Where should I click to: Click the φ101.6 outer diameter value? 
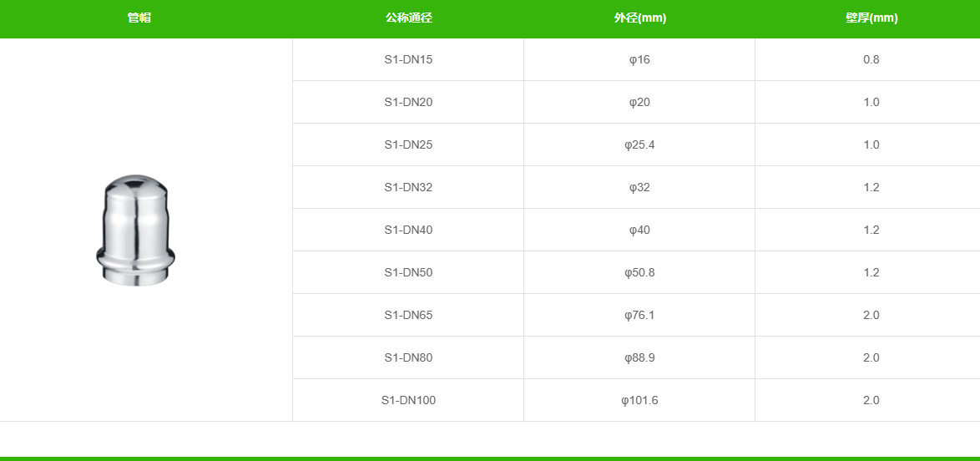point(639,400)
